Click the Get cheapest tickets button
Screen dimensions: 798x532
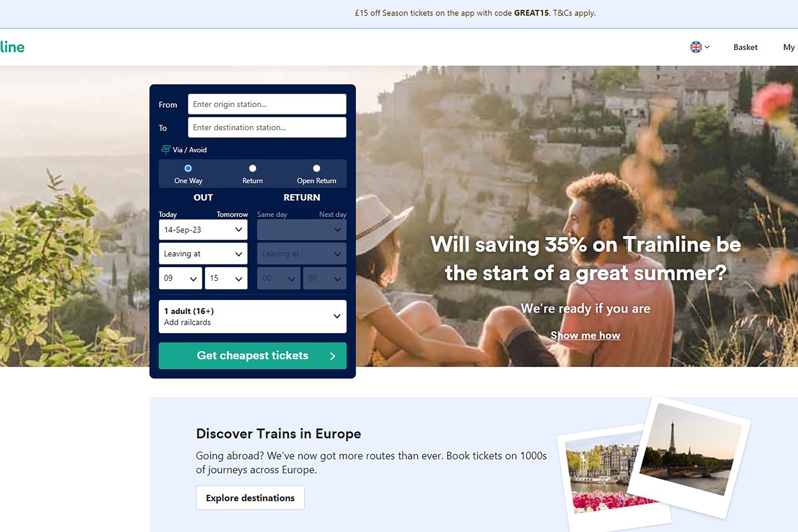point(252,355)
